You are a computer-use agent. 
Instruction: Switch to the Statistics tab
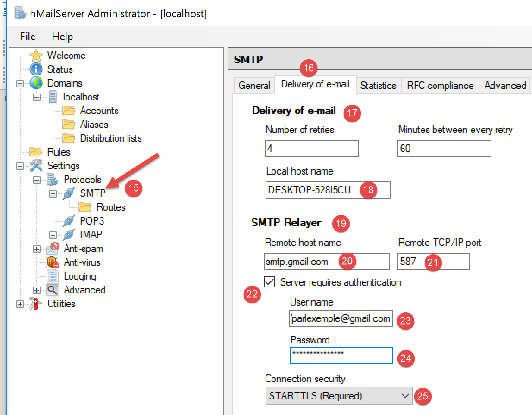click(x=378, y=86)
